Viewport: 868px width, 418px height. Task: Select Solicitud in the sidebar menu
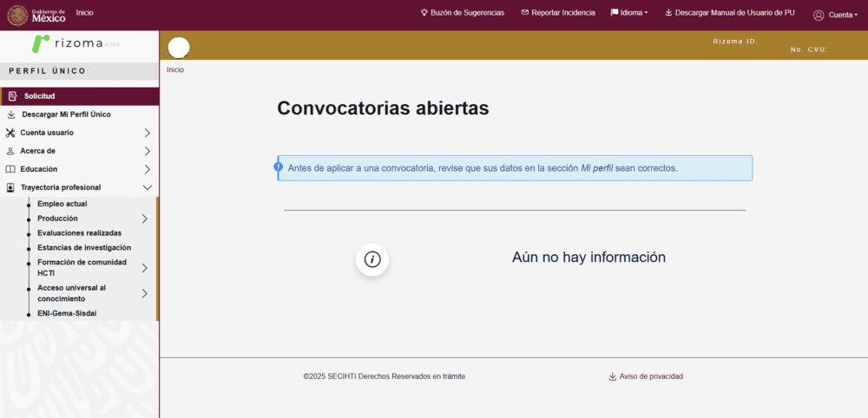point(80,96)
